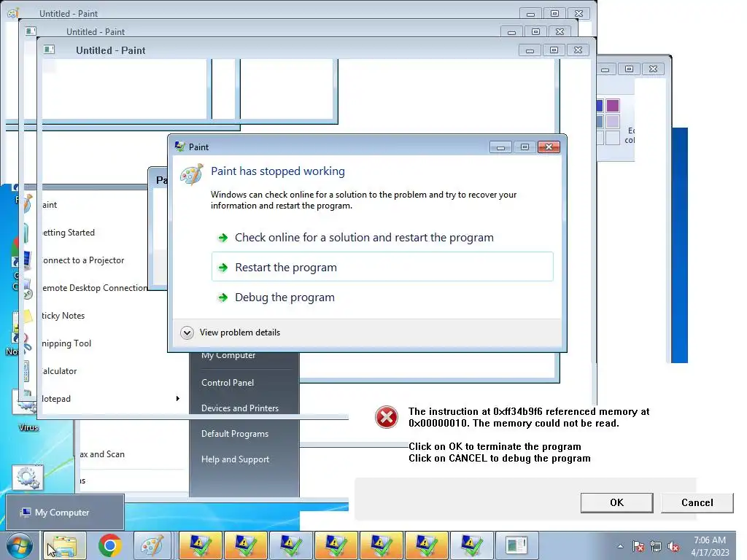This screenshot has width=747, height=560.
Task: Maximize the Paint crash dialog
Action: [x=525, y=147]
